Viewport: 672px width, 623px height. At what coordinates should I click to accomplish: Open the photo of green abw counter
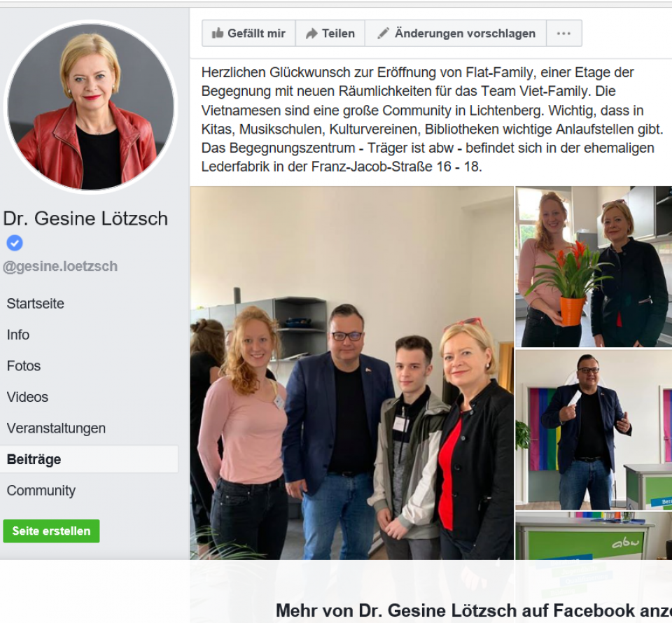pyautogui.click(x=594, y=536)
